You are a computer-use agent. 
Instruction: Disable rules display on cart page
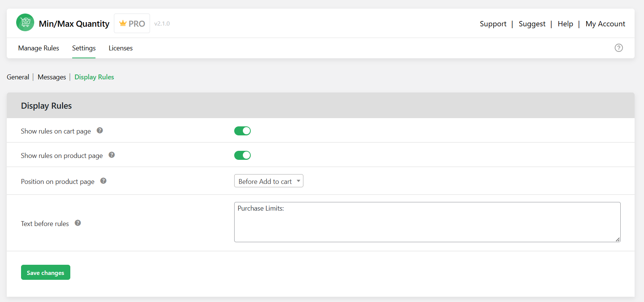pos(242,131)
